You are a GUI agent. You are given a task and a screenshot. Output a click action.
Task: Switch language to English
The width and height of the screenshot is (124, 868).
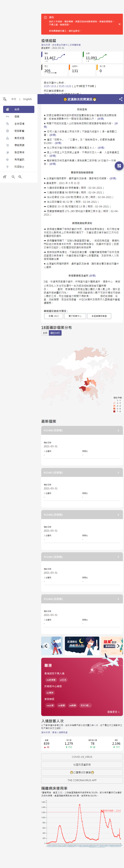click(x=27, y=99)
